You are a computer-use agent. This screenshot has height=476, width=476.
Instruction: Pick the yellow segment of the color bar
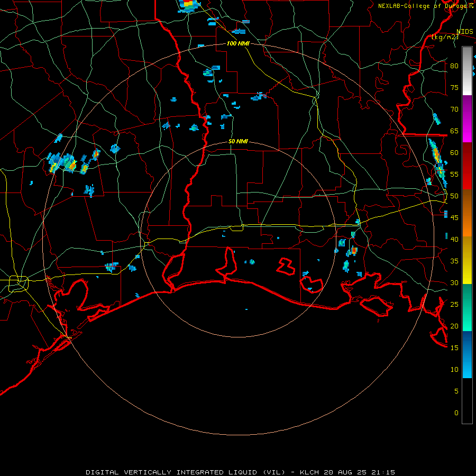click(x=467, y=260)
